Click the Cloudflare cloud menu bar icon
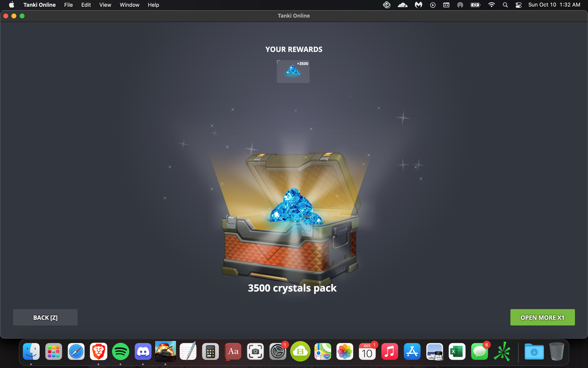 point(402,5)
